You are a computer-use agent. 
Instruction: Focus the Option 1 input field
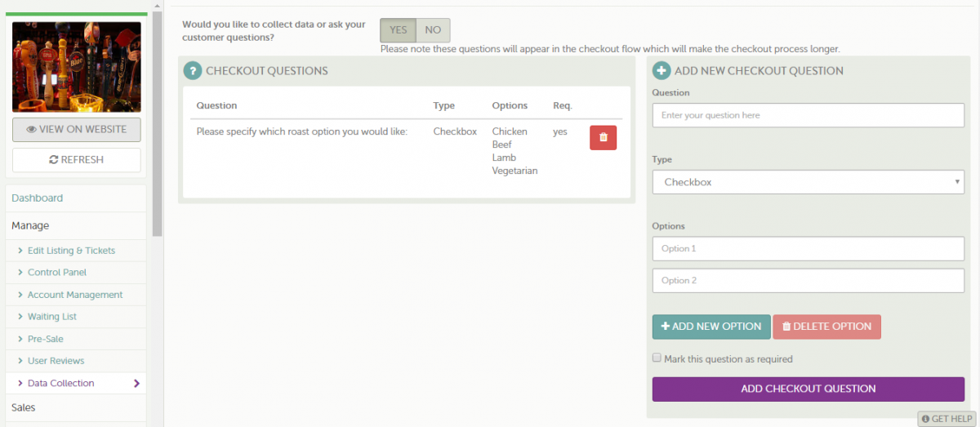(x=808, y=248)
